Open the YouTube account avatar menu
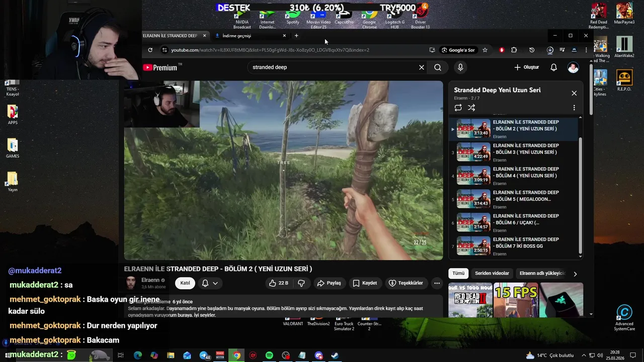Viewport: 644px width, 362px height. [573, 67]
